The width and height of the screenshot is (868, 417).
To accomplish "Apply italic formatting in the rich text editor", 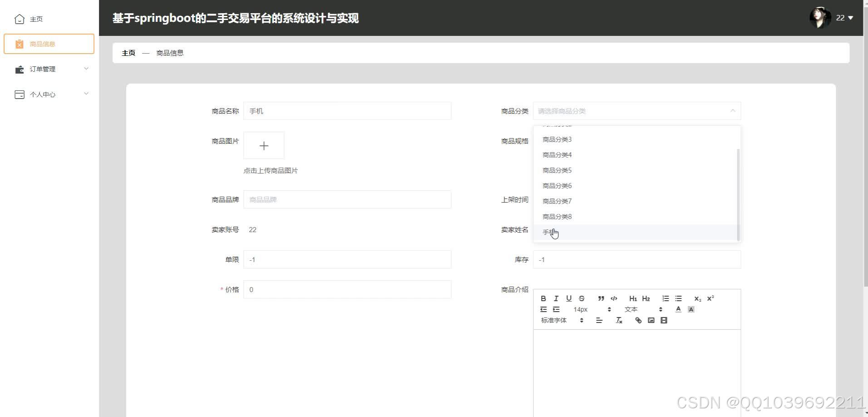I will coord(556,298).
